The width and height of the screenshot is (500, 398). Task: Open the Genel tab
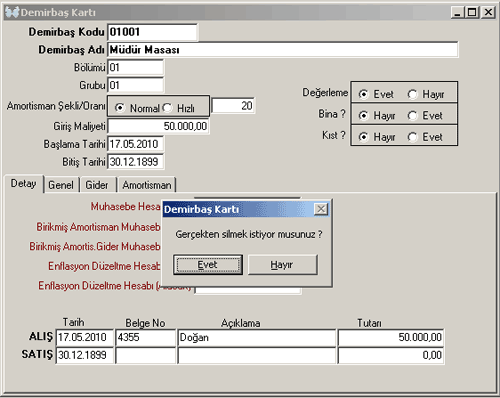[61, 185]
